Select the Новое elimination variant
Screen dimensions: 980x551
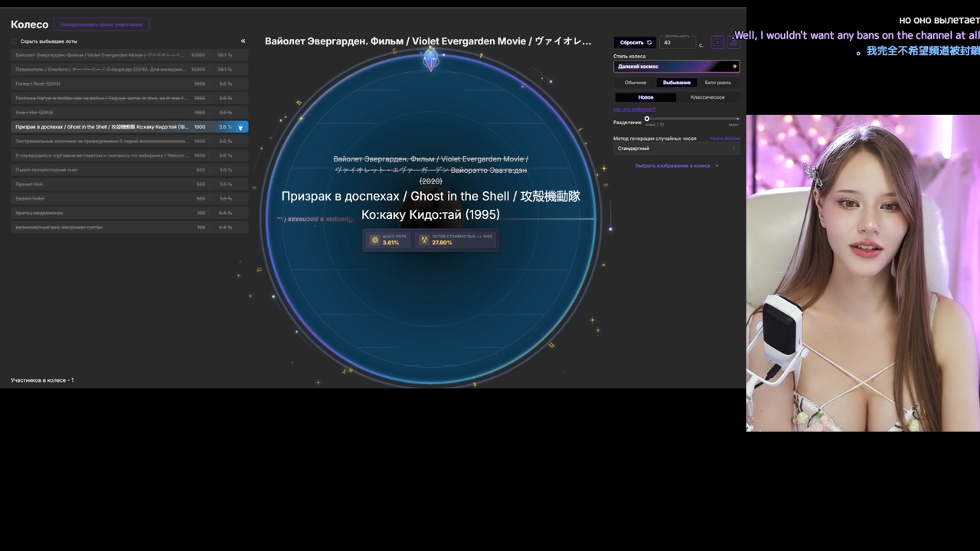[645, 97]
